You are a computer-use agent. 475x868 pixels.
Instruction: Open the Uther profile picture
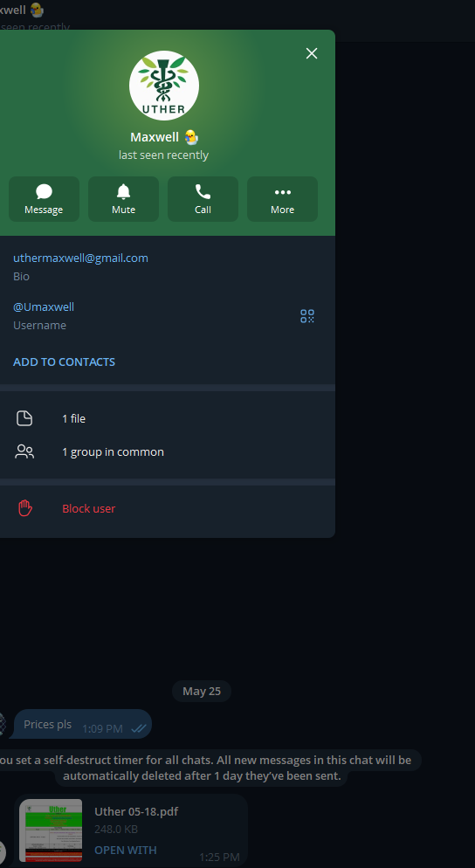(x=164, y=86)
